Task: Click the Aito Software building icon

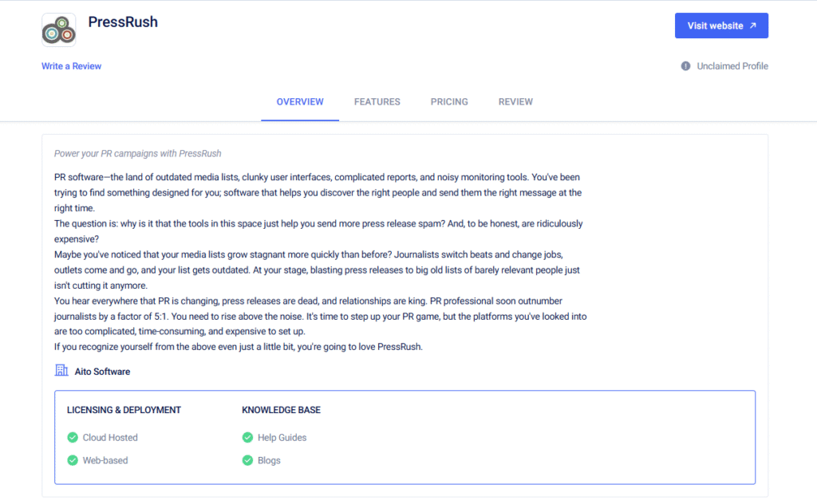Action: pos(61,371)
